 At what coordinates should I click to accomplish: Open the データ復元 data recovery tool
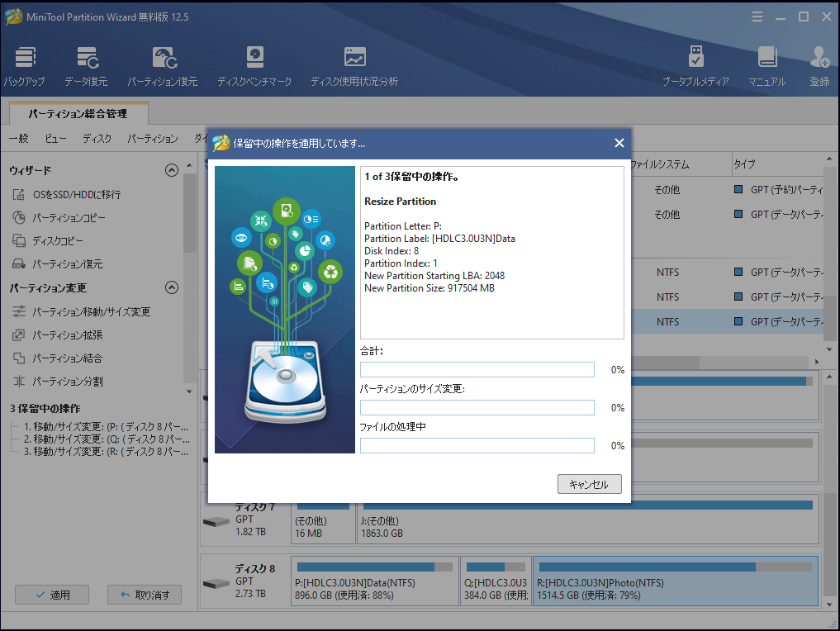pyautogui.click(x=86, y=66)
